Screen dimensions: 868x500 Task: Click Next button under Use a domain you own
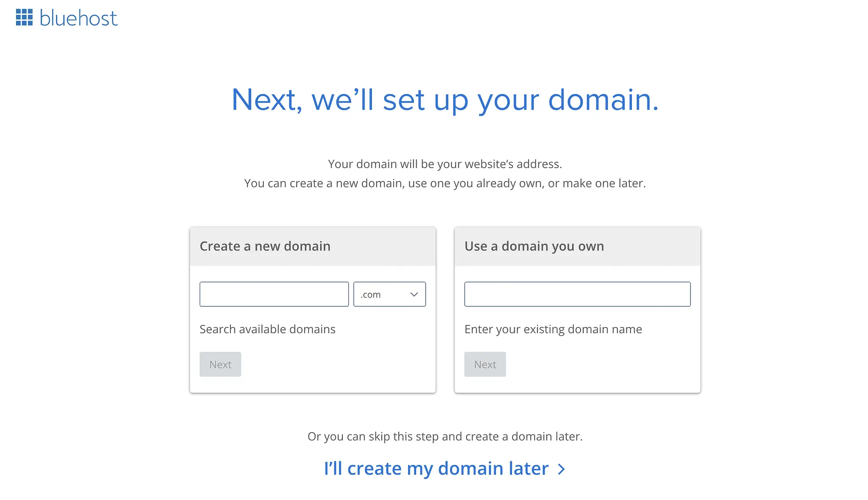tap(485, 364)
